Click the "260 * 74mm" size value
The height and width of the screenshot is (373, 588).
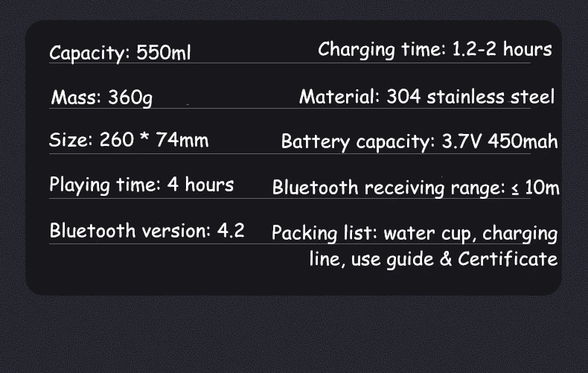pyautogui.click(x=154, y=140)
